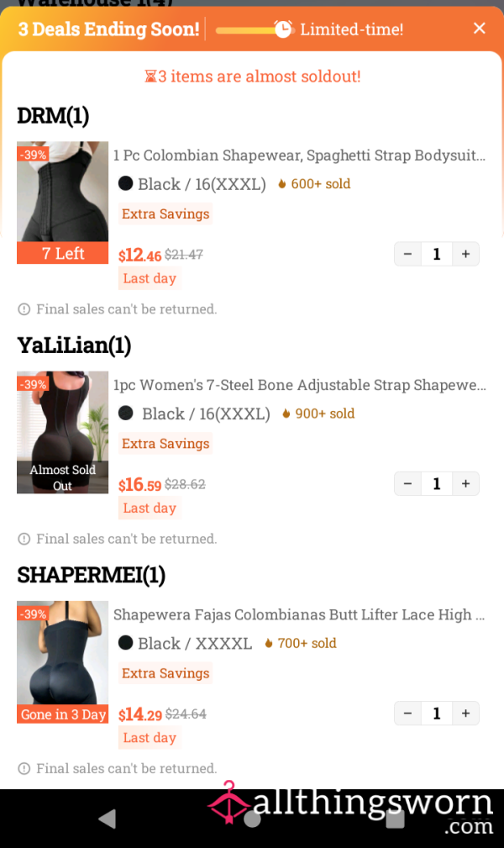Image resolution: width=504 pixels, height=848 pixels.
Task: Click the limited-time clock icon
Action: (x=283, y=29)
